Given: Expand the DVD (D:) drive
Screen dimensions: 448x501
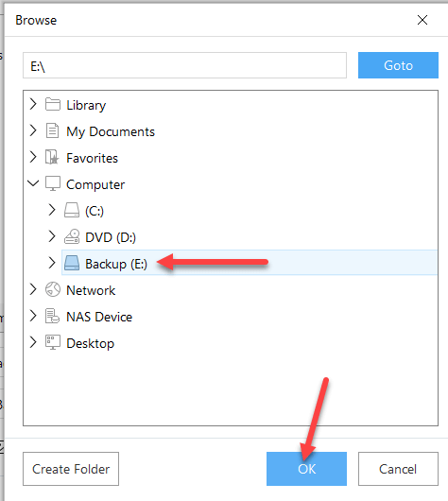Looking at the screenshot, I should click(52, 236).
